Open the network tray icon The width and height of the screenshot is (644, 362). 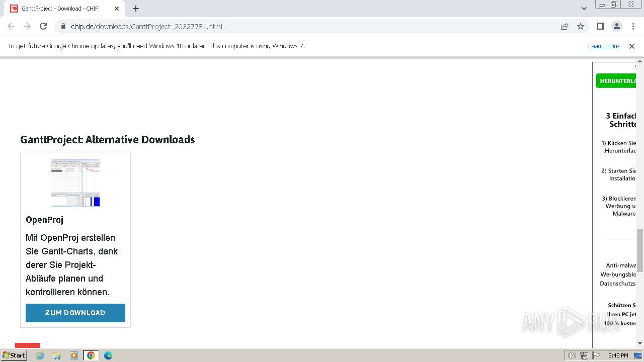click(584, 355)
